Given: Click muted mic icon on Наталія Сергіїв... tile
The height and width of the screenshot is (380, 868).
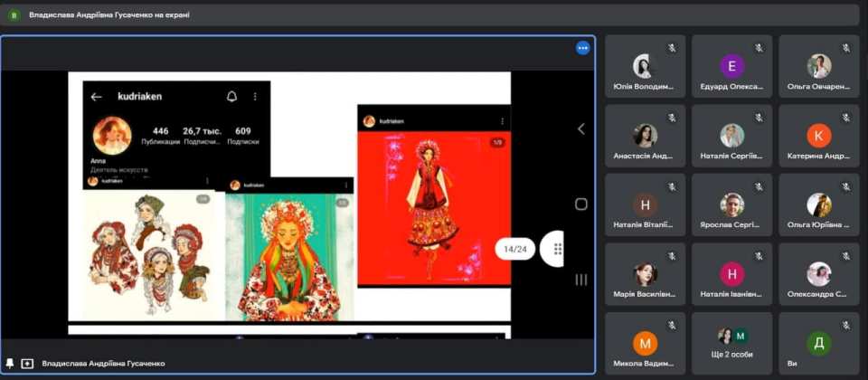Looking at the screenshot, I should pyautogui.click(x=759, y=118).
